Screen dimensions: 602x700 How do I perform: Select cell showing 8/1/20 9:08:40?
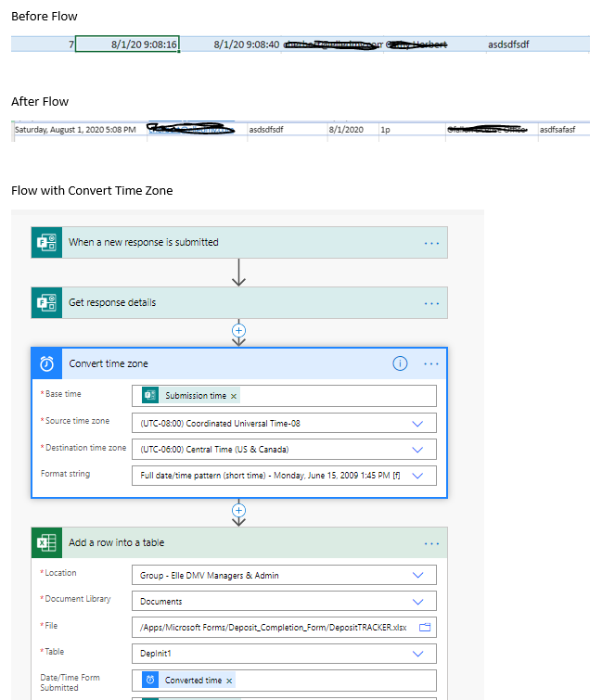[230, 45]
